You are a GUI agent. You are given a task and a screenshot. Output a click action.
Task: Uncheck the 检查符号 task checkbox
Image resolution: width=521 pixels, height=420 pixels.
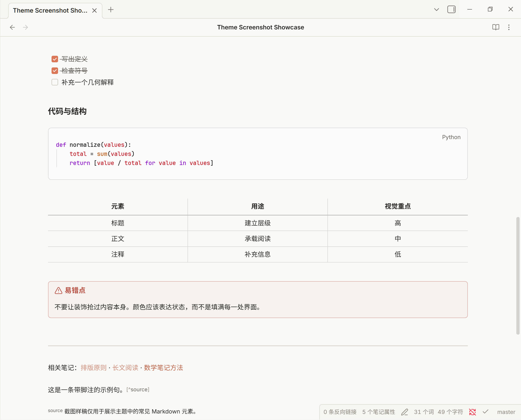pyautogui.click(x=55, y=71)
